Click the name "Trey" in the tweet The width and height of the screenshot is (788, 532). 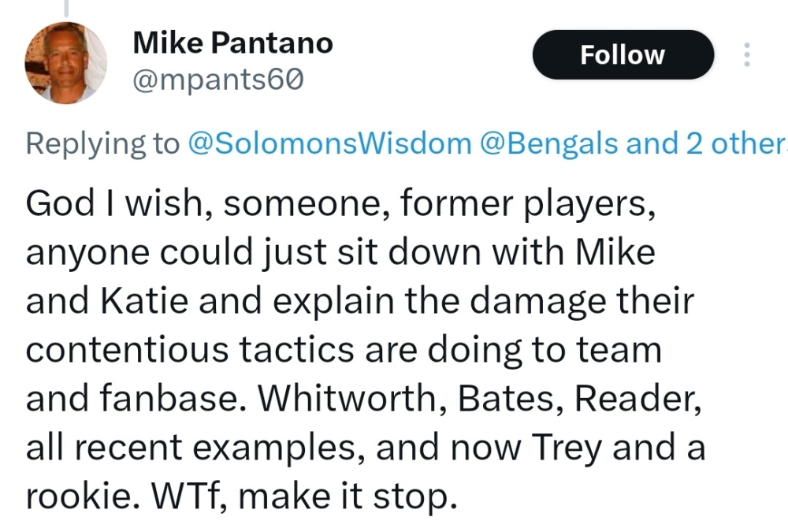567,448
